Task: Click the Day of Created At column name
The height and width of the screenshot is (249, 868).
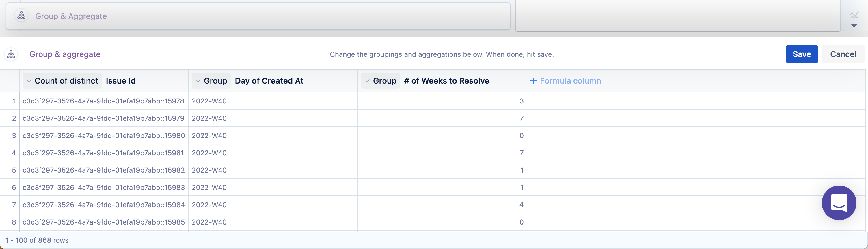Action: 269,81
